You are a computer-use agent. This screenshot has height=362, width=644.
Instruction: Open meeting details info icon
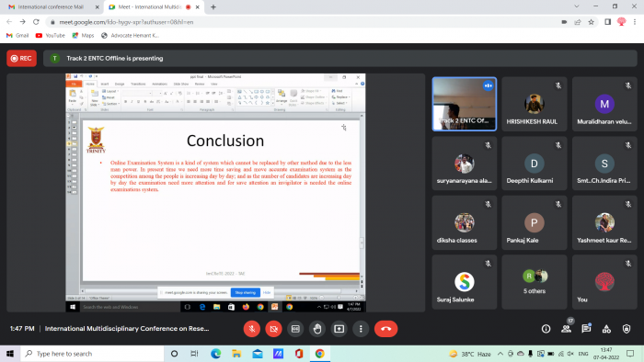[546, 329]
